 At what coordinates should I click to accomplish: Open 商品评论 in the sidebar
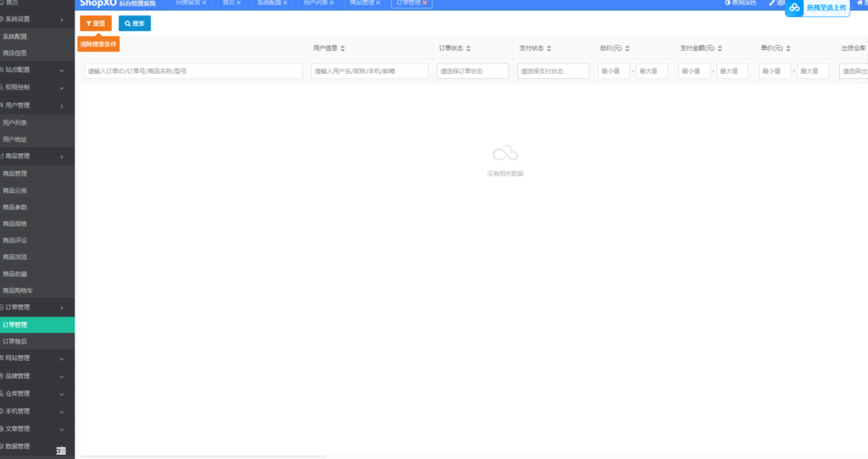click(37, 240)
